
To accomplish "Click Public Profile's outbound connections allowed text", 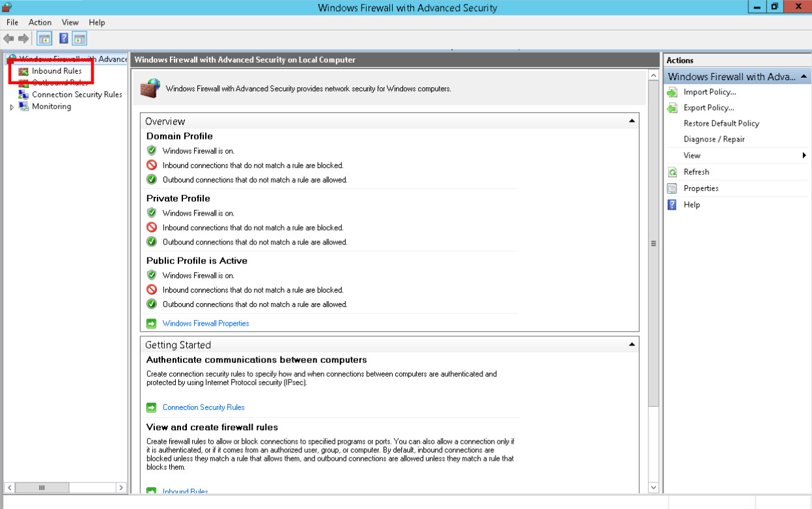I will tap(255, 304).
